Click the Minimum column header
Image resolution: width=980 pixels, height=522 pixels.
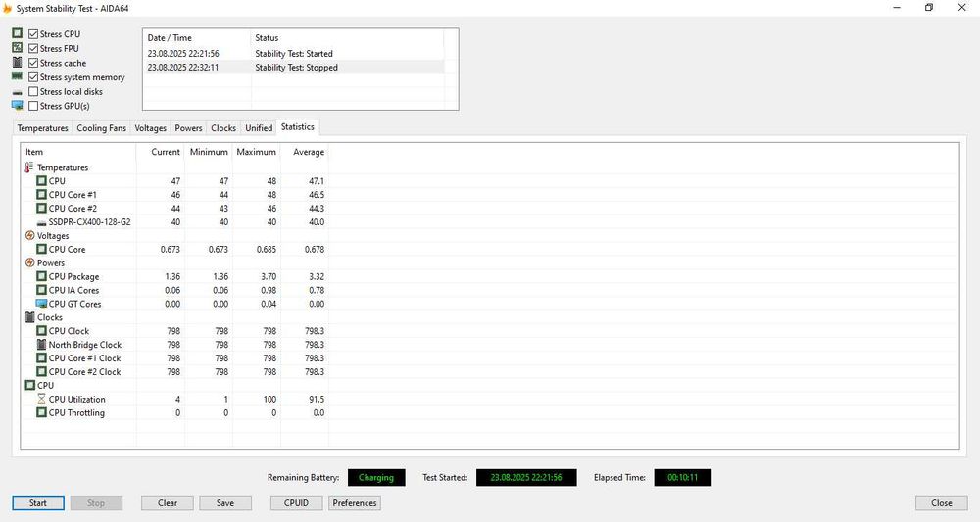pos(209,152)
